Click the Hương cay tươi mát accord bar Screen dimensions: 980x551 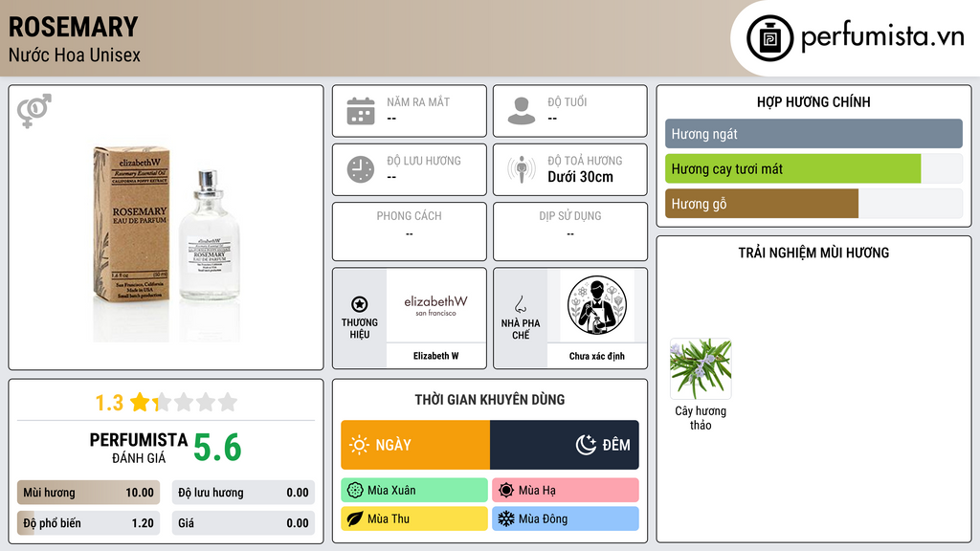point(813,168)
